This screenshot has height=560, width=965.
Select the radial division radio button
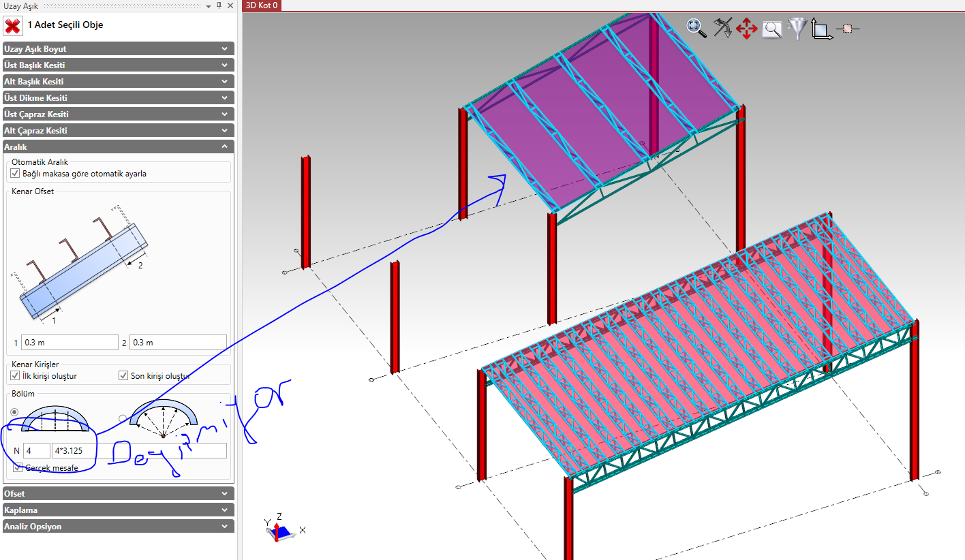point(123,418)
